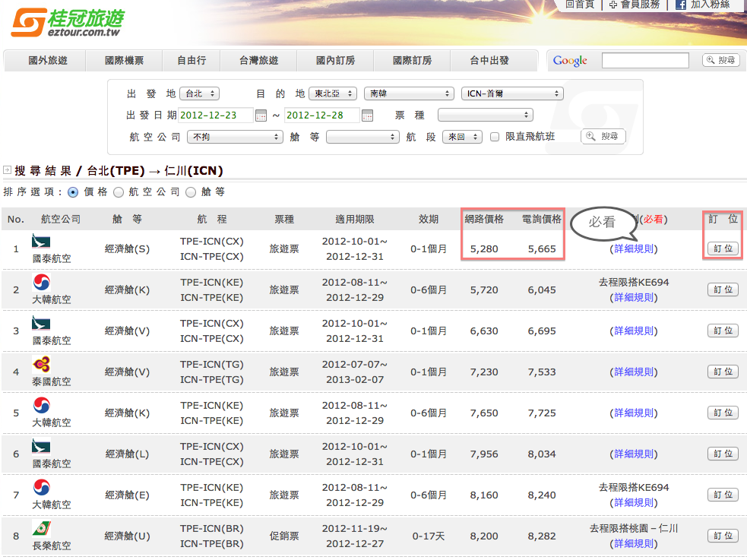Click Korean Air logo in row 7

pos(42,487)
